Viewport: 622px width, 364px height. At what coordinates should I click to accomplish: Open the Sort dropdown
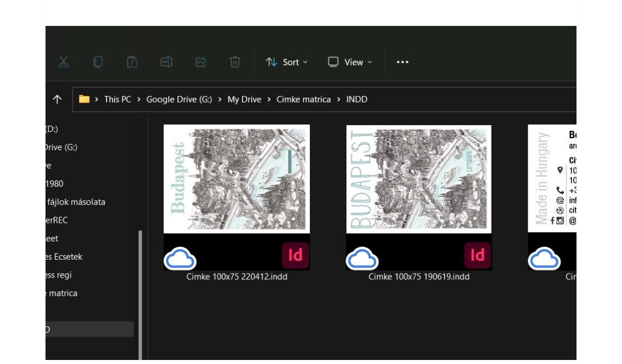tap(287, 62)
